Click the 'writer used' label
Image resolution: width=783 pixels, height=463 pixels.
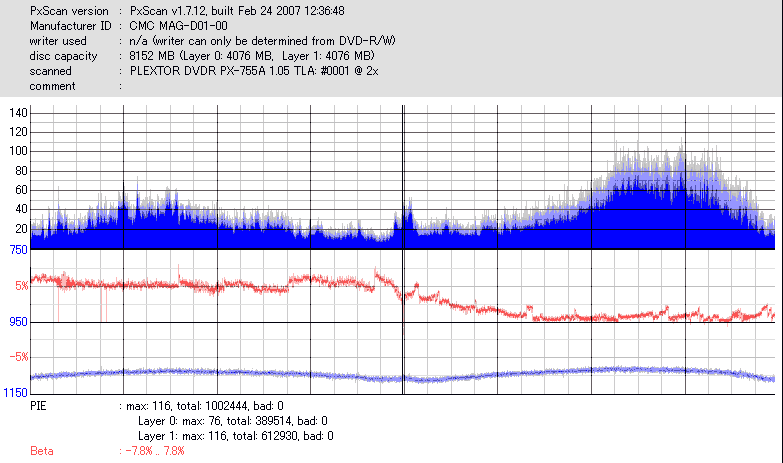[58, 41]
